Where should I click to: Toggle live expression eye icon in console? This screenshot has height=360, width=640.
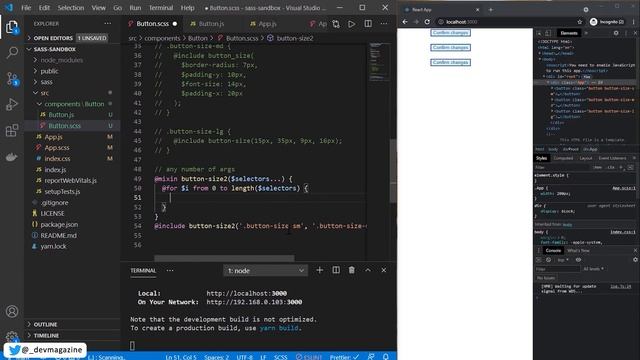(578, 260)
